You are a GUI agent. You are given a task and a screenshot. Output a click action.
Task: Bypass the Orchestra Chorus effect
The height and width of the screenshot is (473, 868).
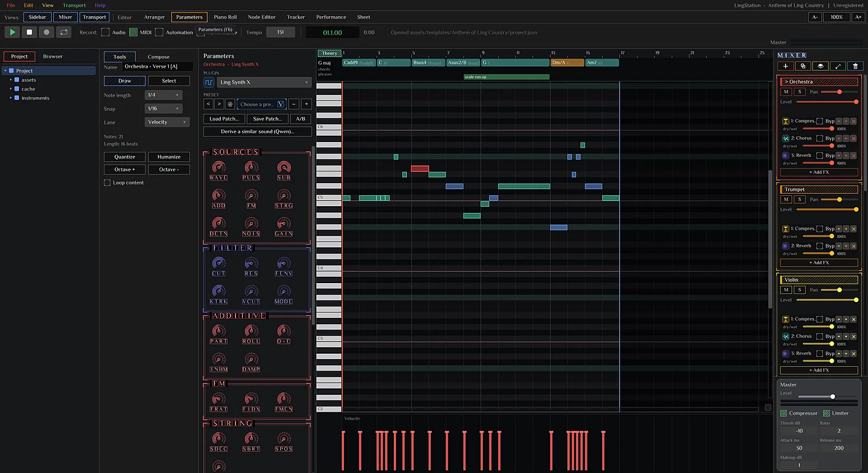[x=820, y=138]
